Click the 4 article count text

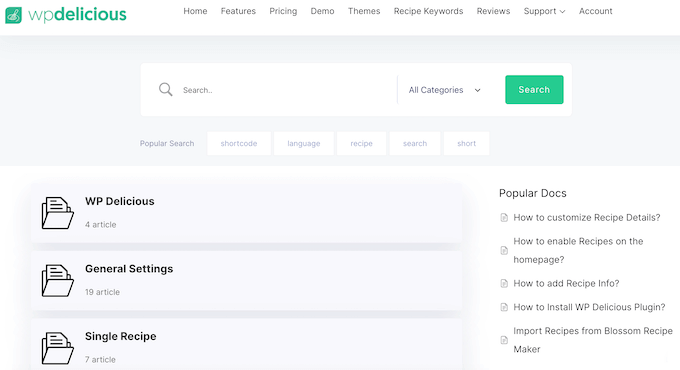tap(101, 225)
